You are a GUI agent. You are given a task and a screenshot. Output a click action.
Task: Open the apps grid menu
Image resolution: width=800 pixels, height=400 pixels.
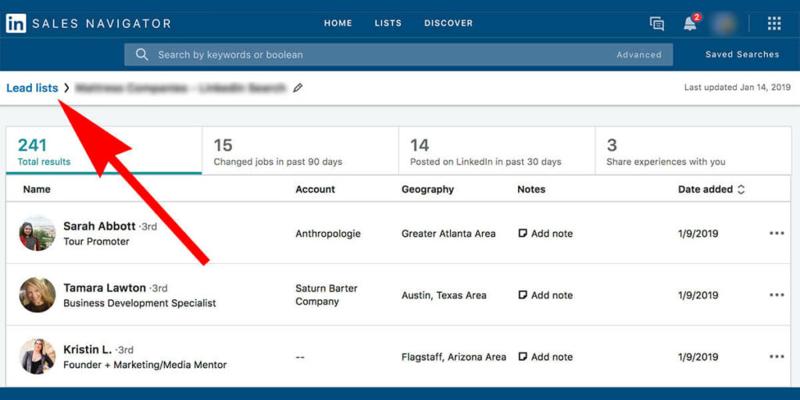tap(774, 24)
